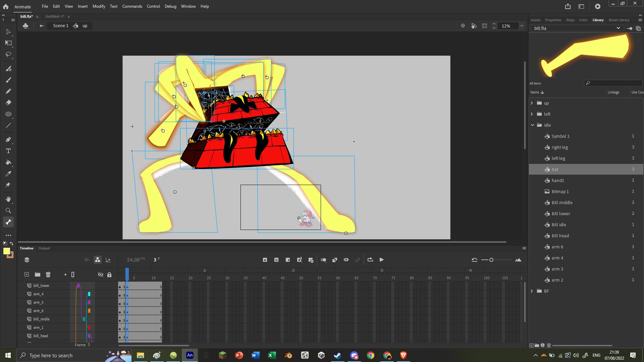Screen dimensions: 644x362
Task: Select the Zoom tool
Action: pos(8,210)
